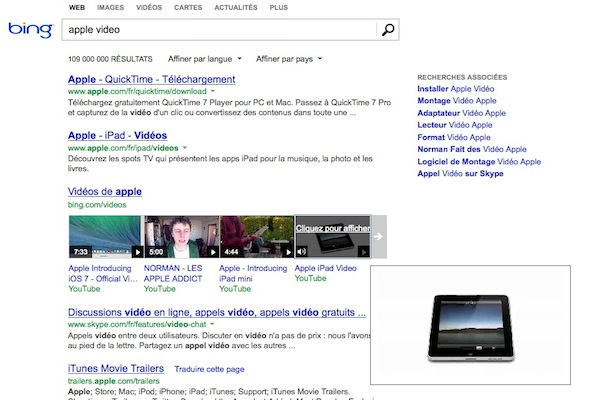The height and width of the screenshot is (400, 600).
Task: Open the PLUS menu
Action: pyautogui.click(x=279, y=7)
